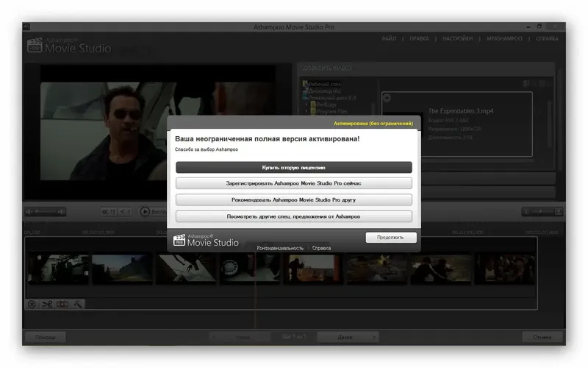Click the Назад button
This screenshot has width=588, height=368.
[240, 337]
